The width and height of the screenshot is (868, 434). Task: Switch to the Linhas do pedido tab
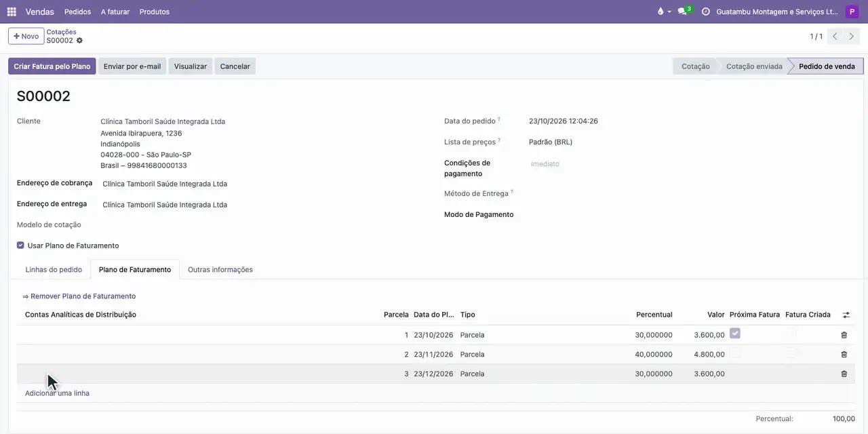click(x=54, y=270)
